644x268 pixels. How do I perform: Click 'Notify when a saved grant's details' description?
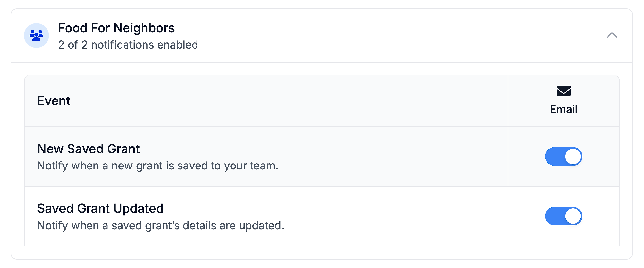(x=161, y=226)
